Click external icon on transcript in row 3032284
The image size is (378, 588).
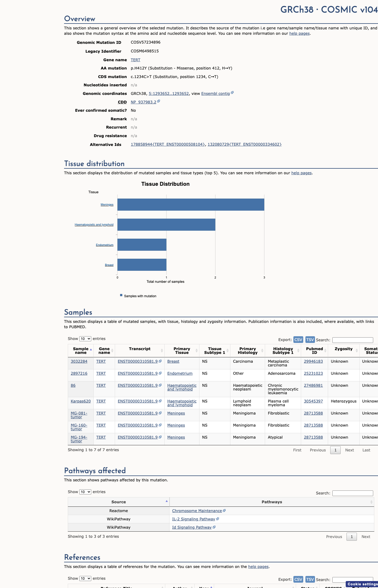(160, 361)
